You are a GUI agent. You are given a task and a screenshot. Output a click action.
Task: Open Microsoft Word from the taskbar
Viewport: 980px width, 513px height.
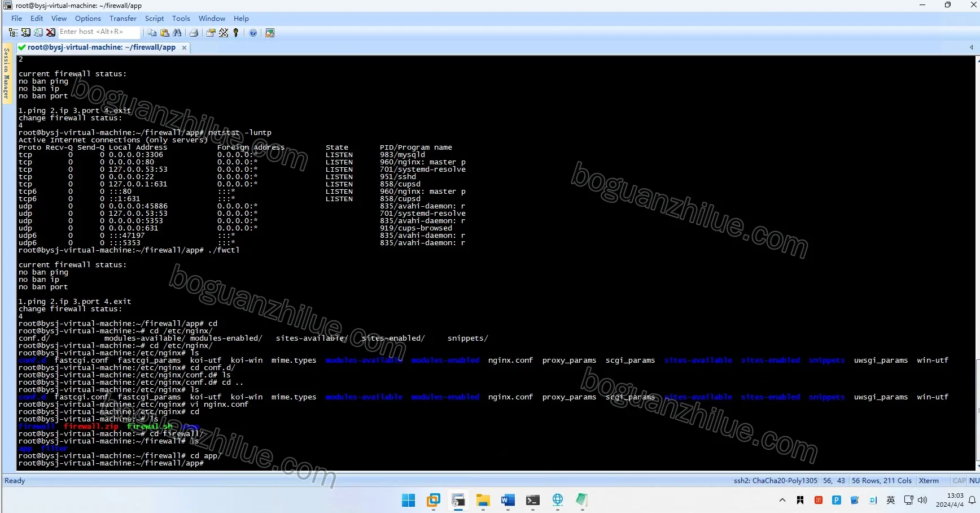point(508,500)
